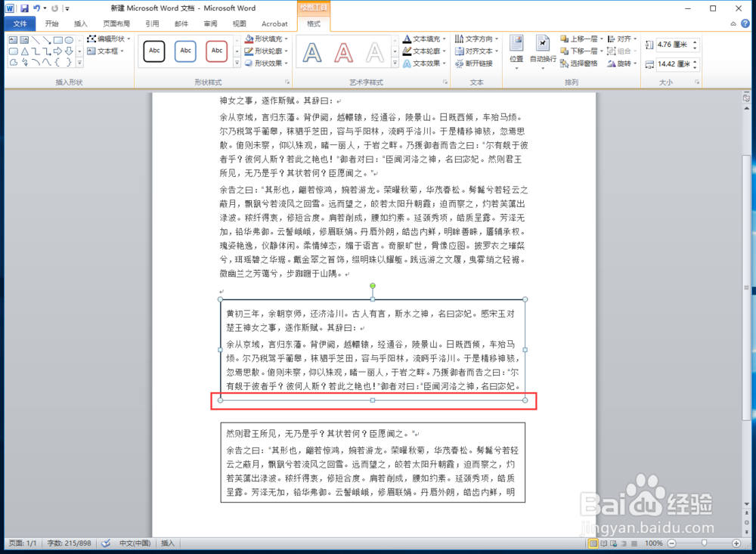Increase shape height with the 4.76厘米 stepper
The height and width of the screenshot is (554, 756).
click(x=695, y=41)
